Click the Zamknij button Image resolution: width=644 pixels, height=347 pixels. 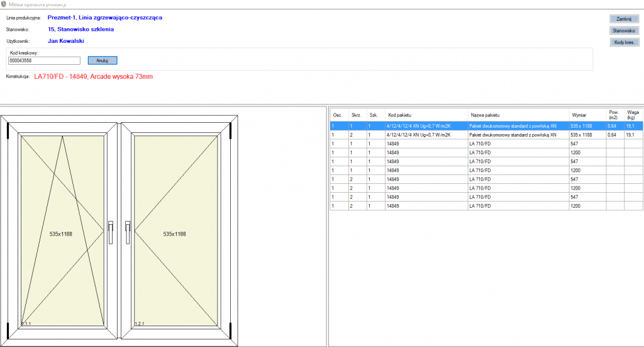(x=624, y=19)
